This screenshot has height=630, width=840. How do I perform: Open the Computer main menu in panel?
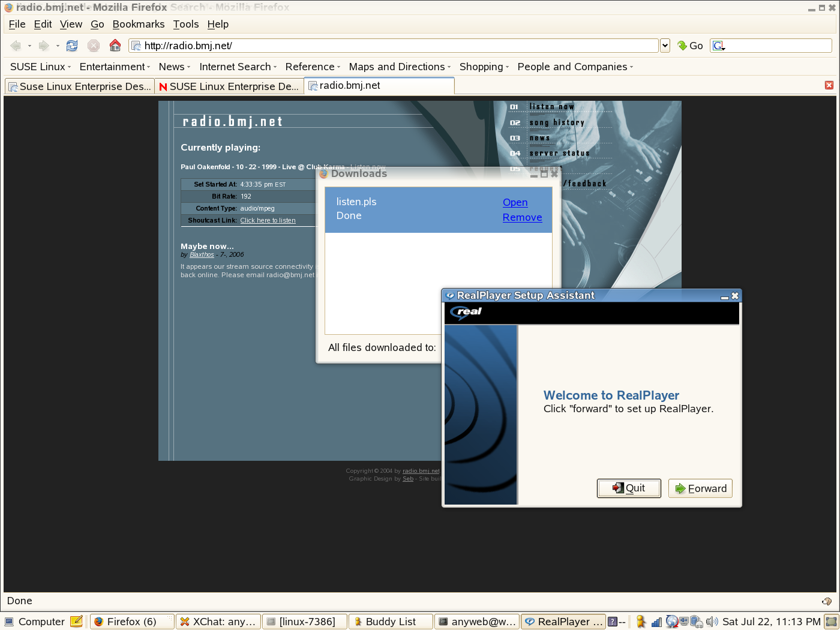pyautogui.click(x=35, y=622)
